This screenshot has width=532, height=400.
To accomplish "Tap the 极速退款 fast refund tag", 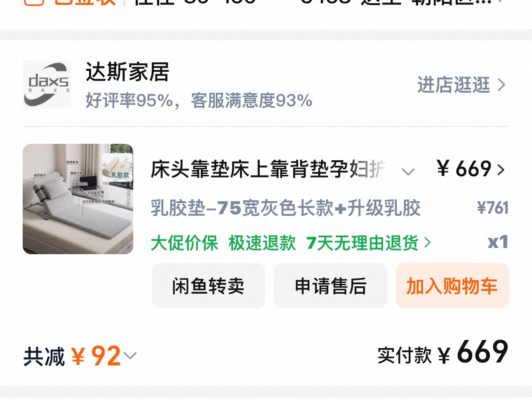I will click(x=262, y=243).
